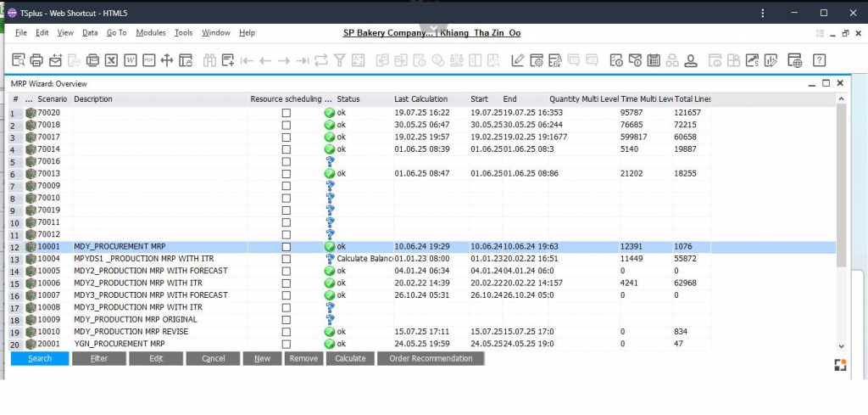Viewport: 868px width, 415px height.
Task: Open the Go To menu
Action: [x=116, y=32]
